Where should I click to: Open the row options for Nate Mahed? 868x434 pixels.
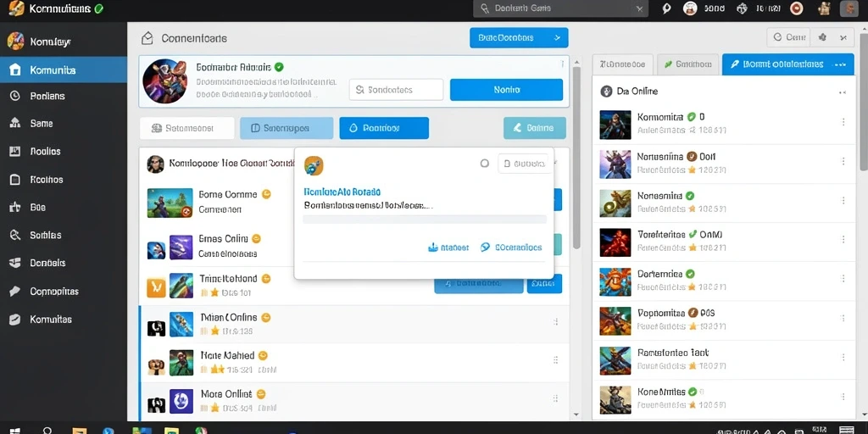(x=555, y=359)
